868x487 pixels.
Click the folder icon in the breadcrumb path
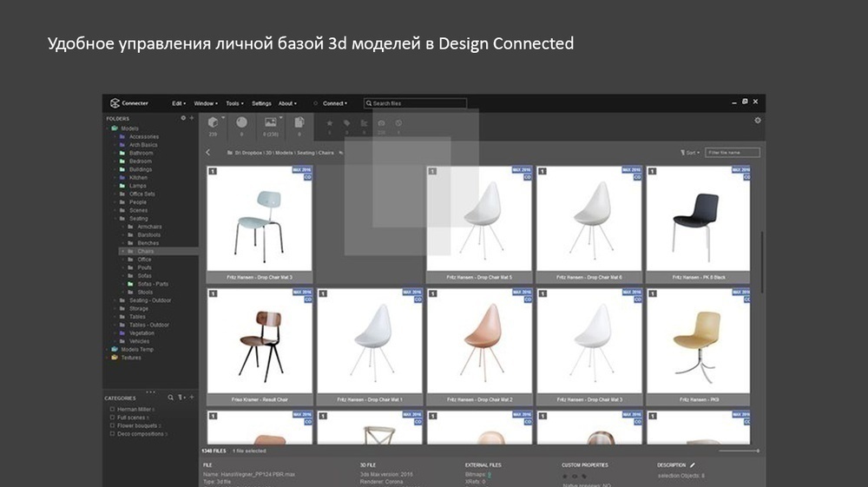pyautogui.click(x=230, y=153)
